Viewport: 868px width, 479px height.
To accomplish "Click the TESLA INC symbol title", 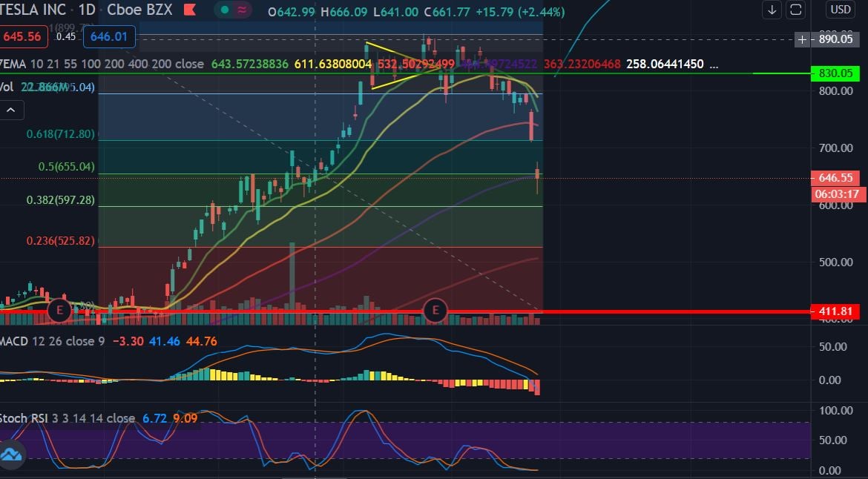I will pos(33,10).
